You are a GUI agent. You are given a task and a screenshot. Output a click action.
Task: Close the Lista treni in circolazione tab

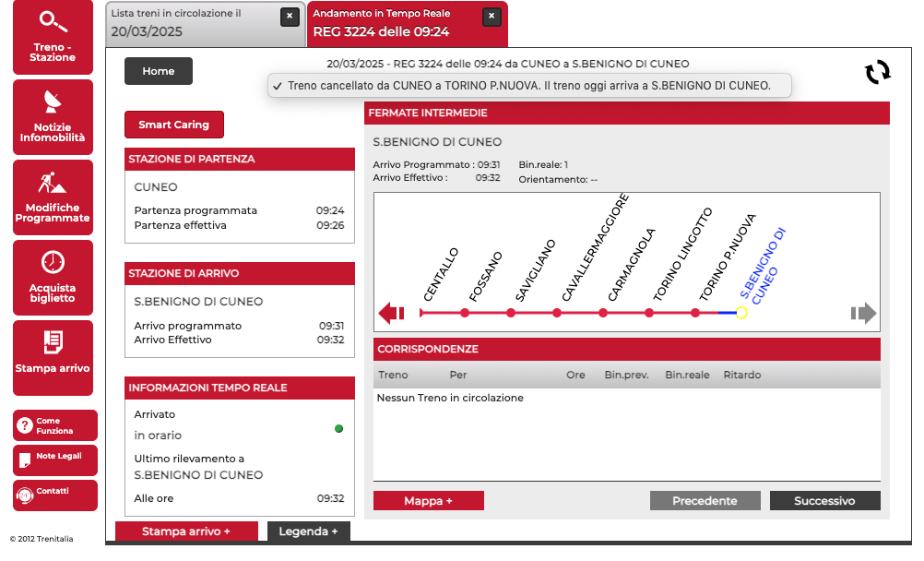(290, 16)
